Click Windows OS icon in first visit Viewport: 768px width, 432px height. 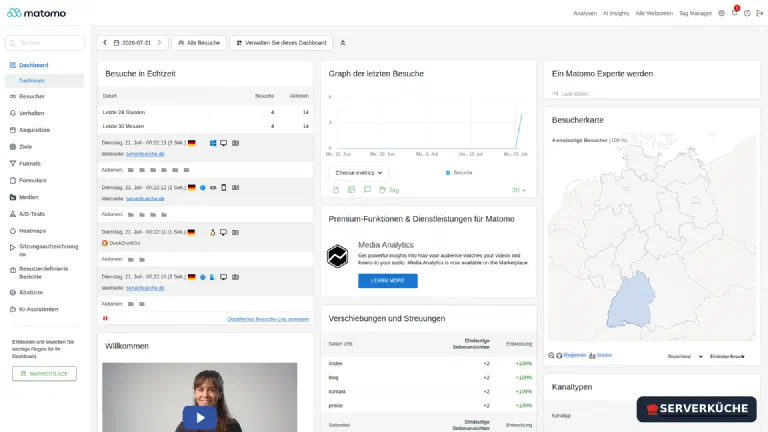(x=213, y=143)
